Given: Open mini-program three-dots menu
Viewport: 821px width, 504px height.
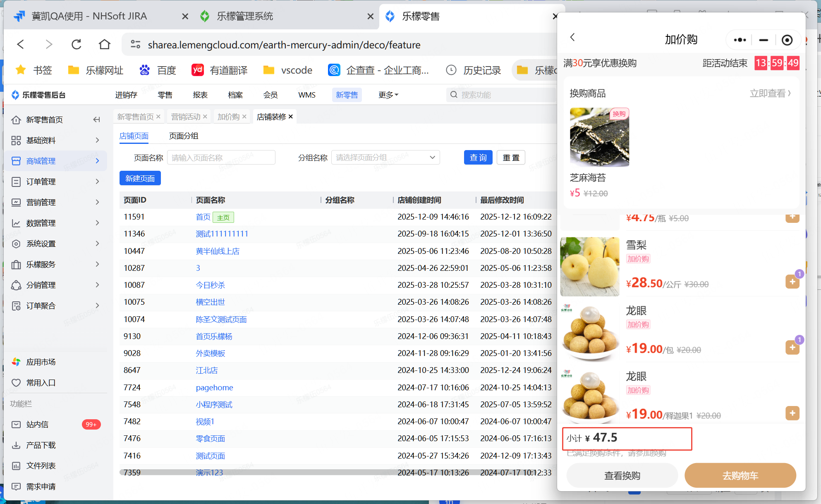Looking at the screenshot, I should point(740,40).
